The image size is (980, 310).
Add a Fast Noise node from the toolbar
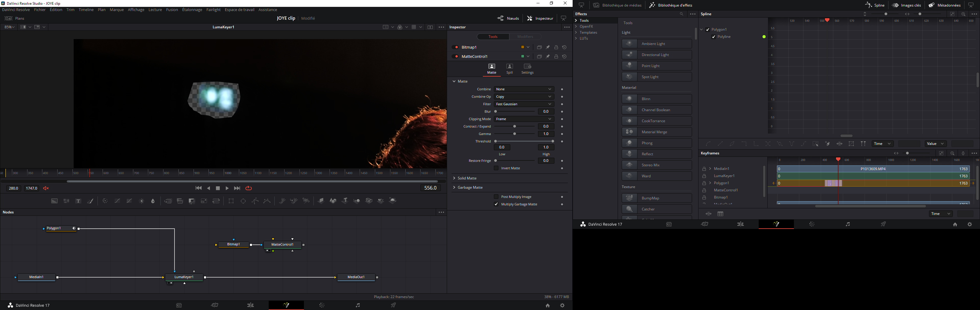click(67, 201)
